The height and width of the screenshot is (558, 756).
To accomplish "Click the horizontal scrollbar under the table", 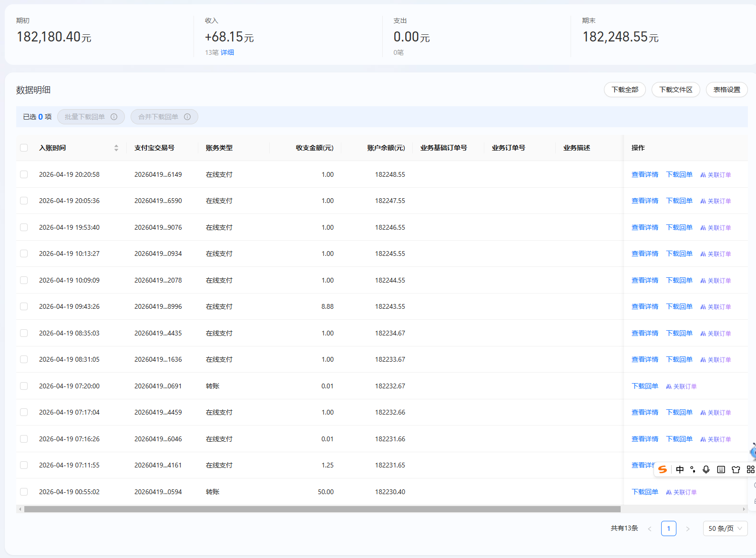I will pyautogui.click(x=322, y=509).
